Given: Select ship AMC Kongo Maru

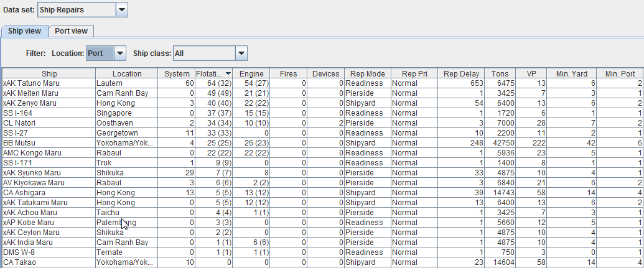Looking at the screenshot, I should pyautogui.click(x=32, y=153).
